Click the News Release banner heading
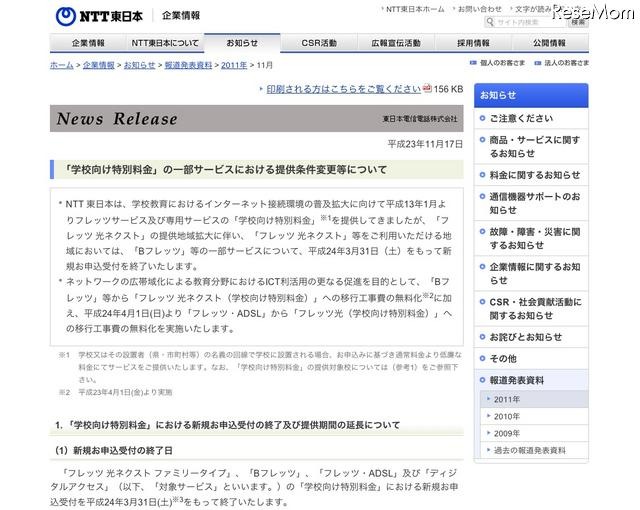This screenshot has width=640, height=510. coord(117,119)
